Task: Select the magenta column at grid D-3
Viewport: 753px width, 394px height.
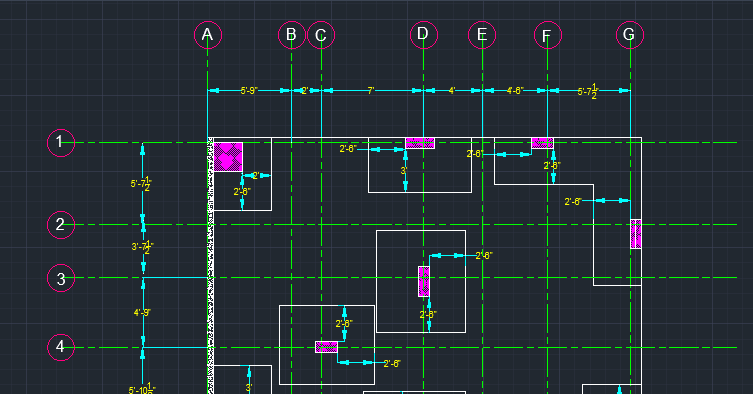Action: pyautogui.click(x=424, y=282)
